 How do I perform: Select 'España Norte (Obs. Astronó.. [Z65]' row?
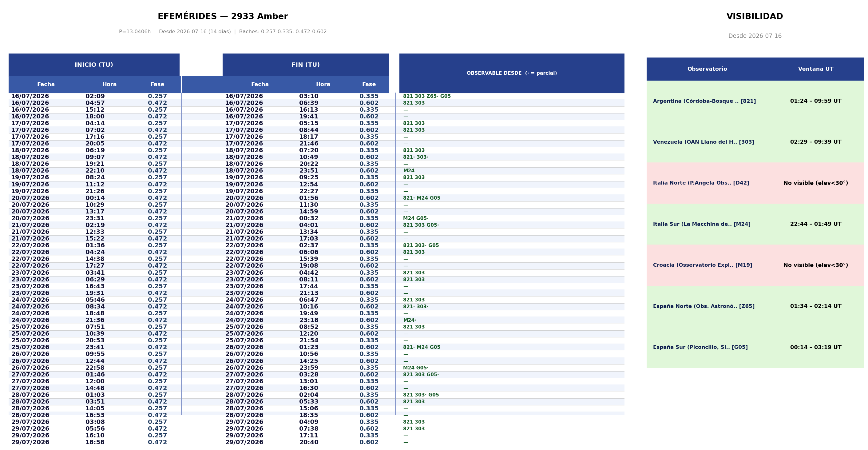[x=755, y=306]
